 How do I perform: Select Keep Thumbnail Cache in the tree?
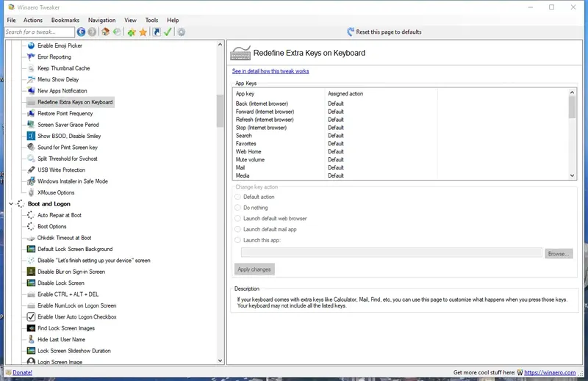coord(64,68)
